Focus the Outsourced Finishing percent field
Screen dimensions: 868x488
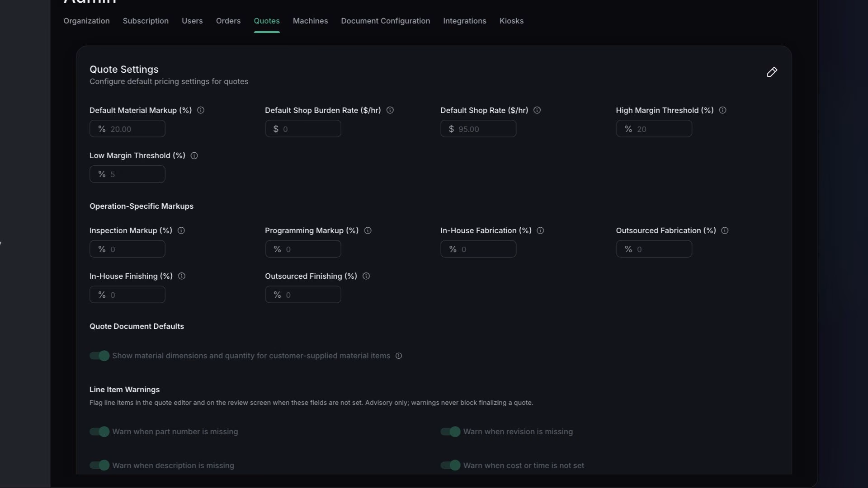(x=303, y=295)
